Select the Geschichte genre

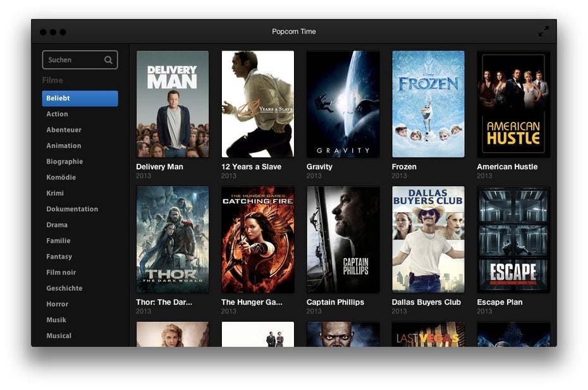pos(64,288)
